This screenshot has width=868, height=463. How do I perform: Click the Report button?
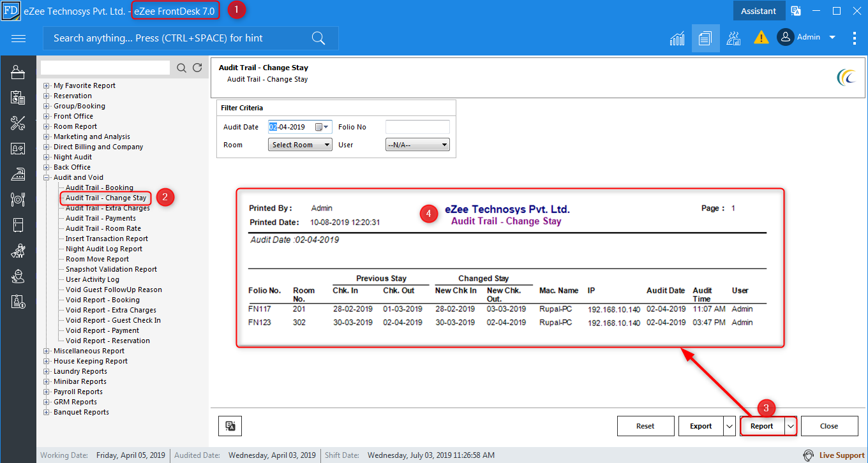(x=762, y=426)
